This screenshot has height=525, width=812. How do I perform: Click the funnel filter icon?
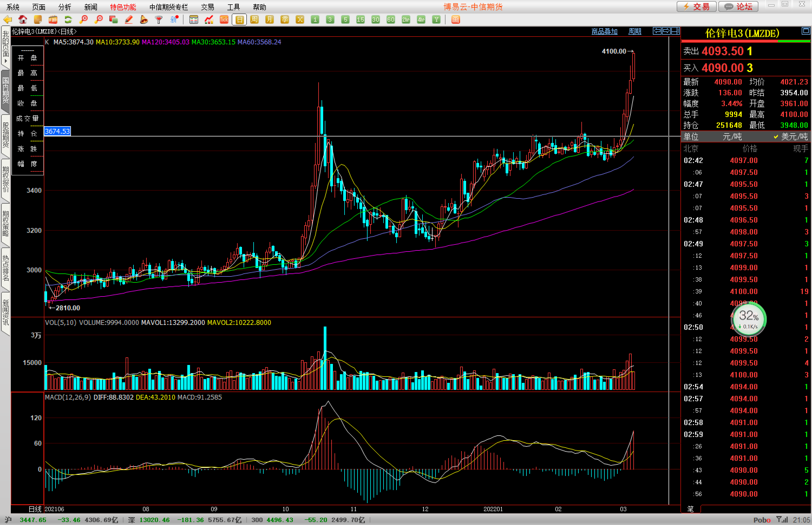[x=159, y=20]
